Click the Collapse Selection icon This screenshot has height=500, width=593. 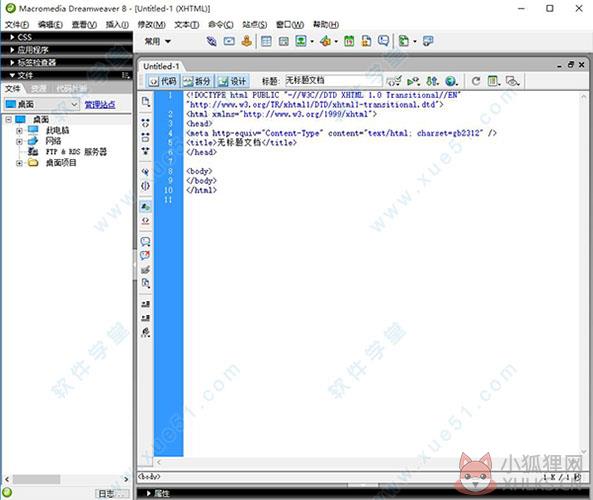(x=145, y=137)
